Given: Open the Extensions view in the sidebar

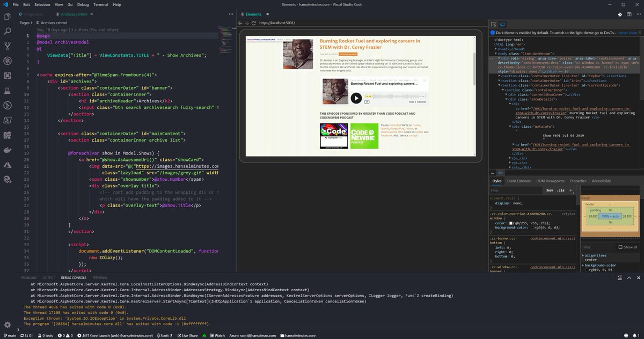Looking at the screenshot, I should (7, 75).
